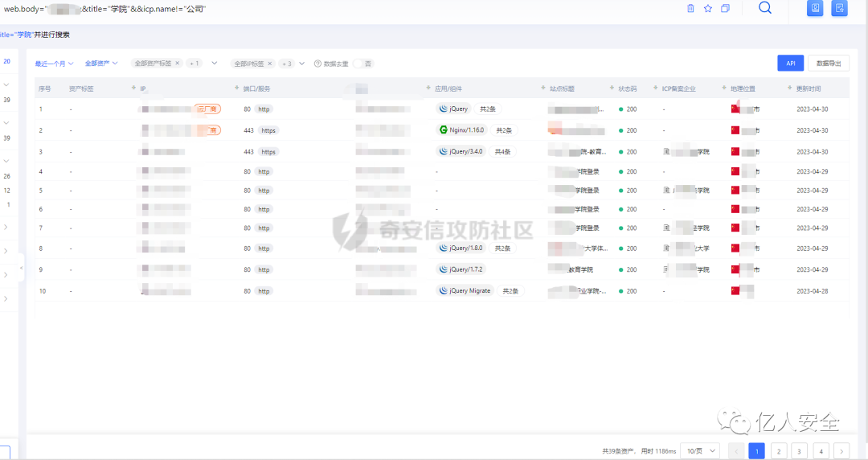
Task: Click the small icon beside 应用/组件 header
Action: [x=428, y=88]
